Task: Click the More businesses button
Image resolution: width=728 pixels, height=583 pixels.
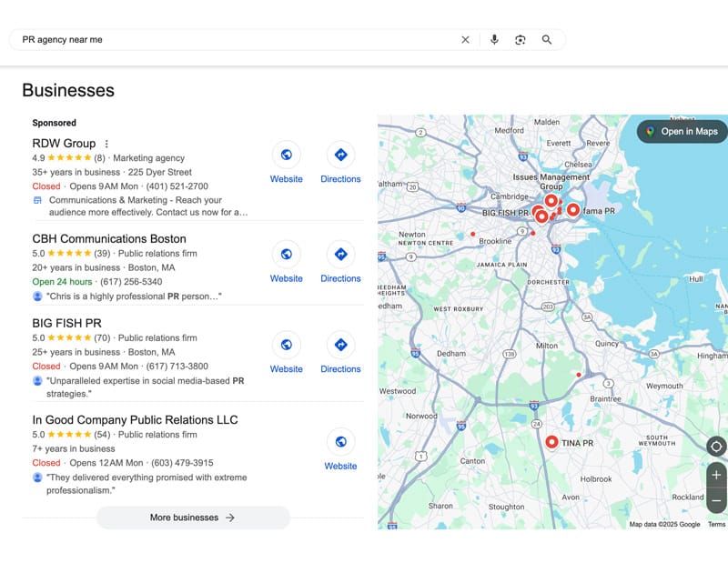Action: tap(193, 518)
